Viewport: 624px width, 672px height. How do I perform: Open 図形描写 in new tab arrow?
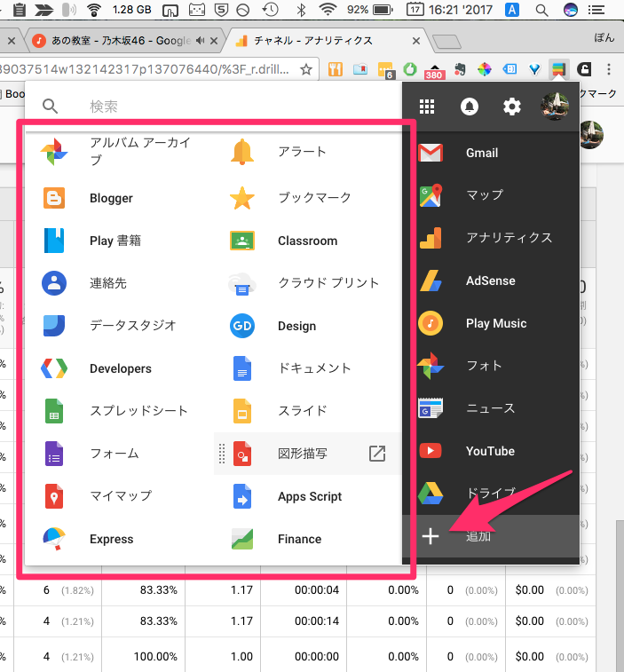tap(377, 454)
